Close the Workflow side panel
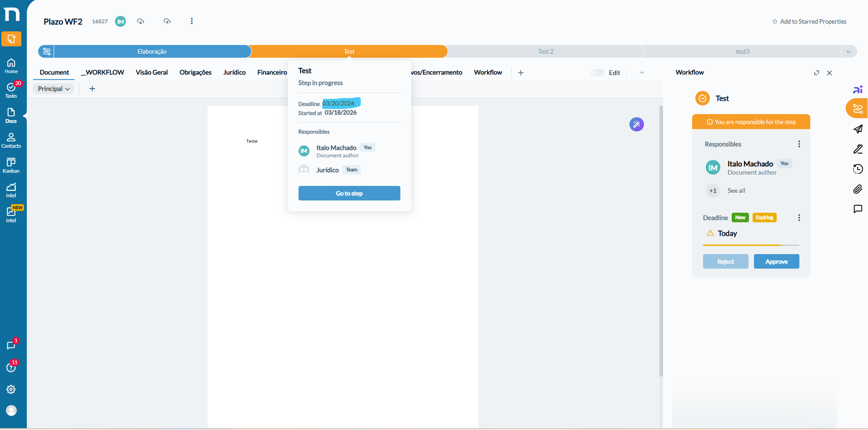 (829, 73)
